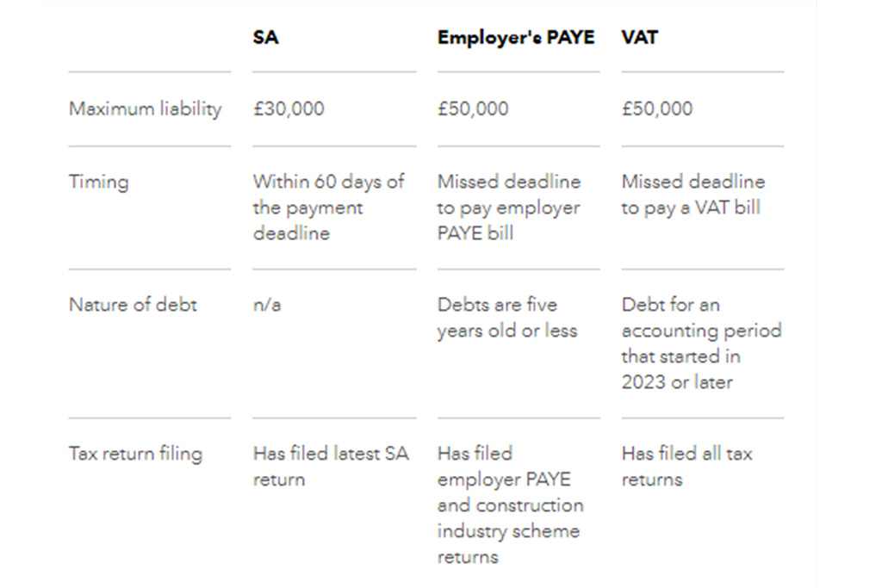882x588 pixels.
Task: Select 'Has filed latest SA return' cell
Action: pos(330,467)
